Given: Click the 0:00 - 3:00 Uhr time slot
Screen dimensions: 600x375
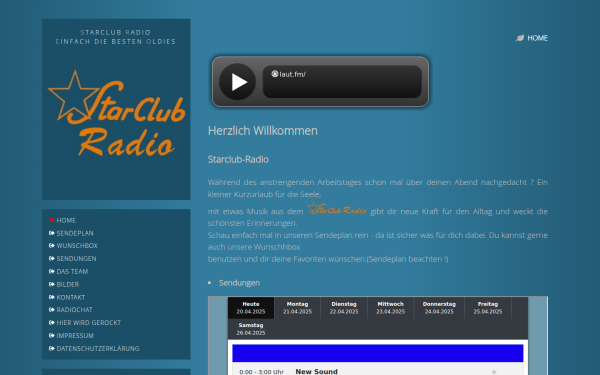Looking at the screenshot, I should pyautogui.click(x=261, y=372).
